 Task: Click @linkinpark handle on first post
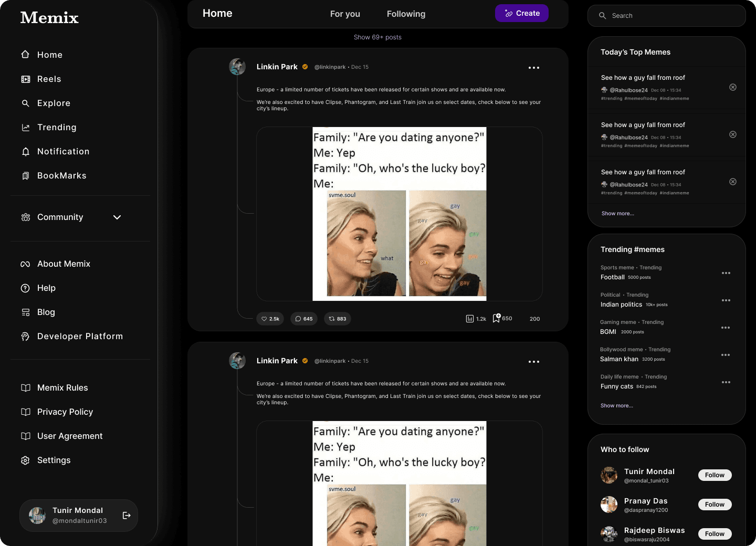(330, 67)
